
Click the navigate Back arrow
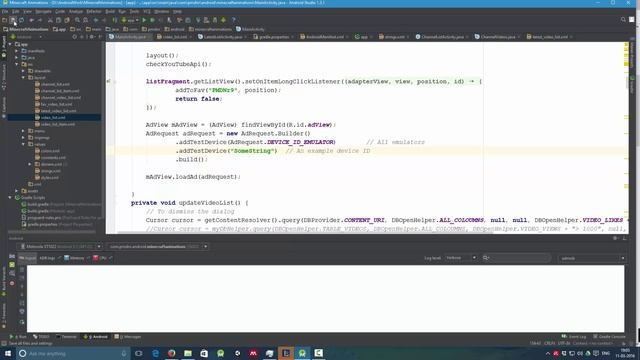tap(96, 20)
